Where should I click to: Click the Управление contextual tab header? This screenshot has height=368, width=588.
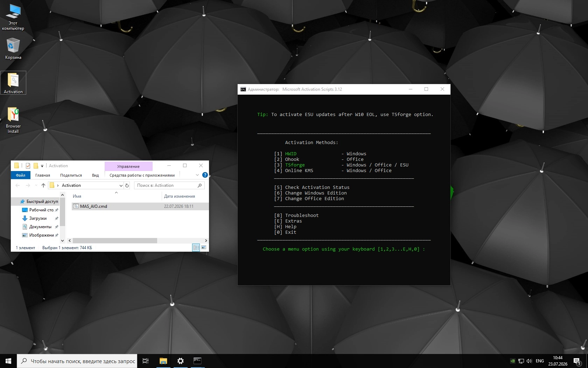pyautogui.click(x=128, y=166)
